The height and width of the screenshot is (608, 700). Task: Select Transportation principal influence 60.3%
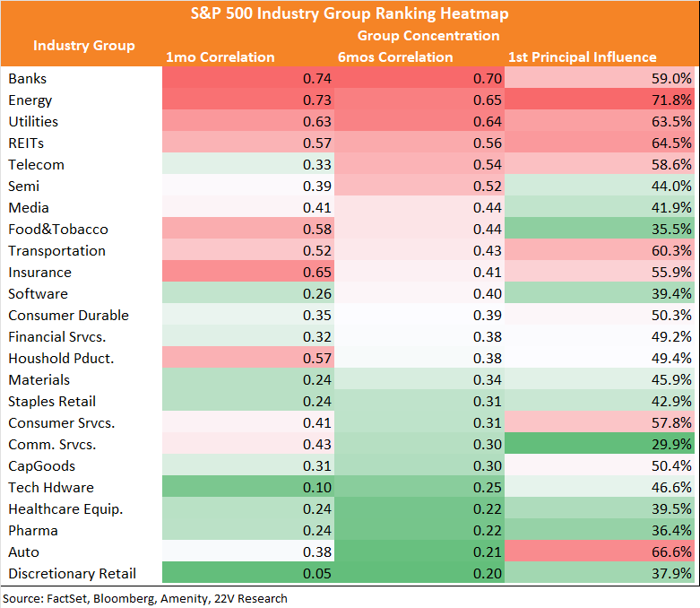(x=671, y=250)
